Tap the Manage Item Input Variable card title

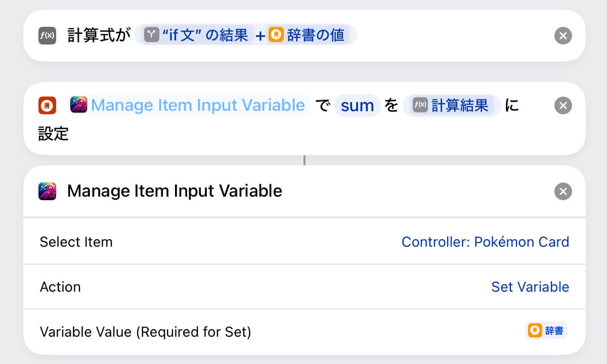click(175, 191)
